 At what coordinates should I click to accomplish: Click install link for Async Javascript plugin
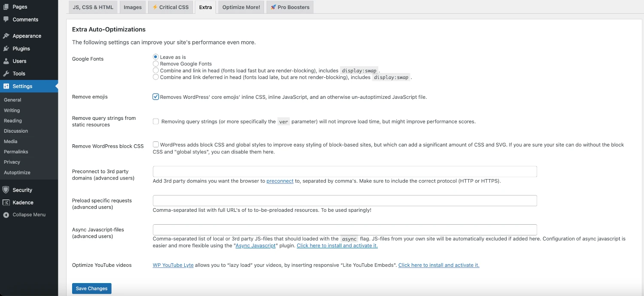click(x=337, y=246)
